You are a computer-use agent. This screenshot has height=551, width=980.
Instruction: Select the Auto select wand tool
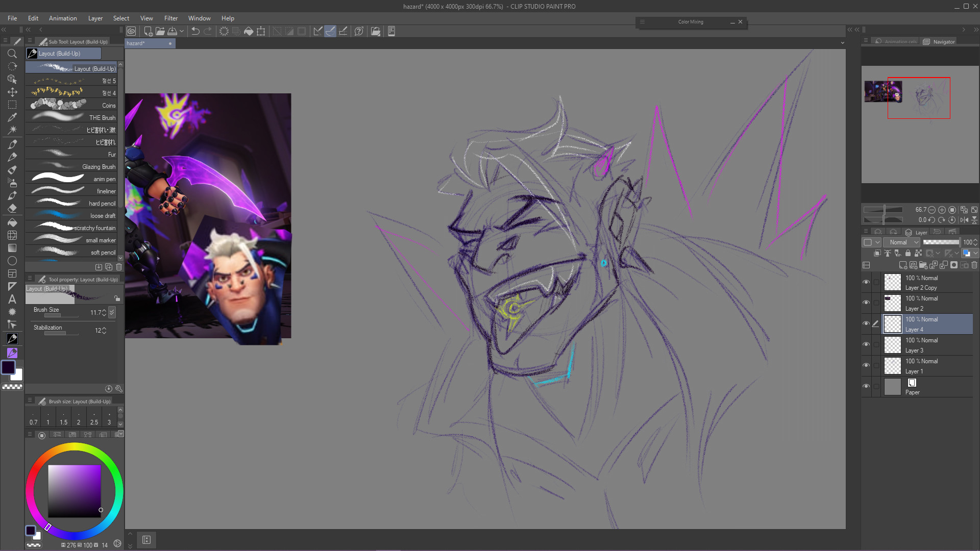click(x=12, y=130)
